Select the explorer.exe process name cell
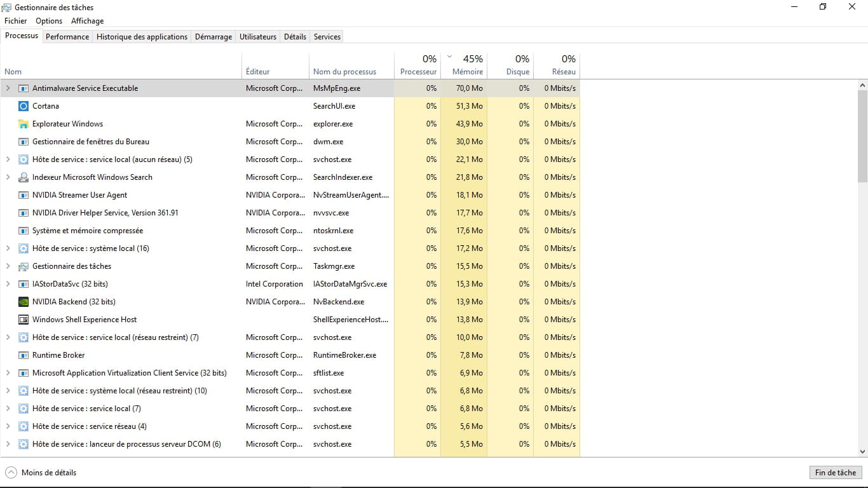868x488 pixels. coord(351,124)
